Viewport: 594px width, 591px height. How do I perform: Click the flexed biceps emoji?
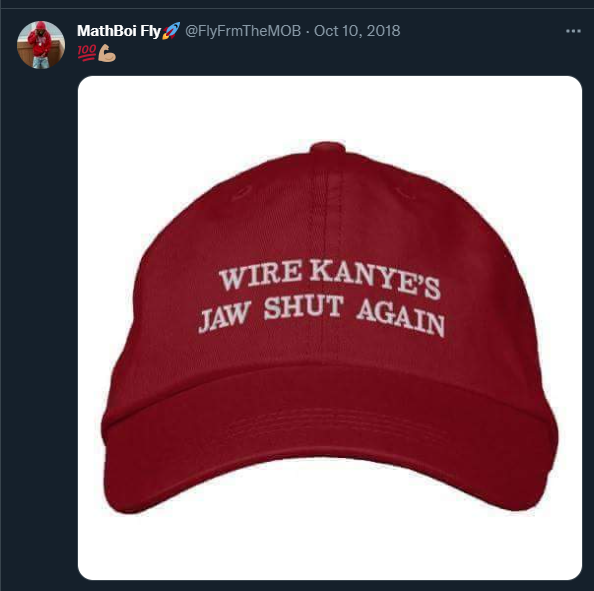tap(107, 53)
